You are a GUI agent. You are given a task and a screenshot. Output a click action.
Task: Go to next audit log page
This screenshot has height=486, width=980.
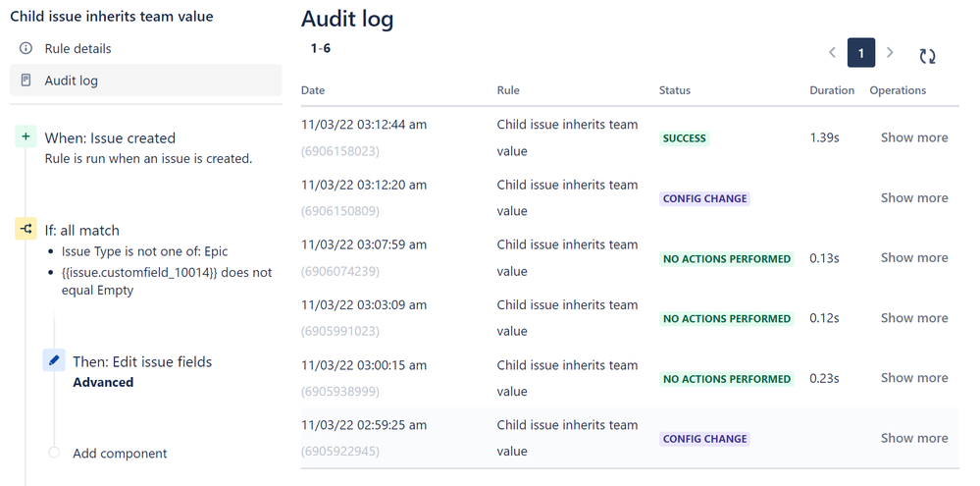pos(890,53)
